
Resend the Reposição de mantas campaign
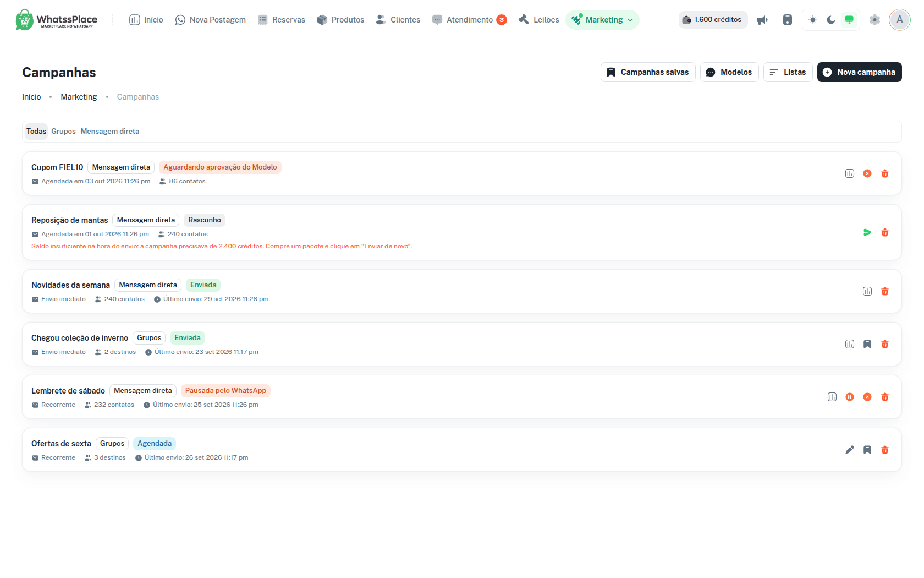[x=867, y=232]
